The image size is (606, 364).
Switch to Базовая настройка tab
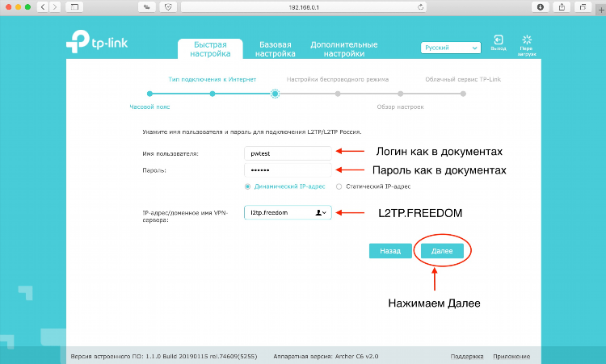coord(276,49)
